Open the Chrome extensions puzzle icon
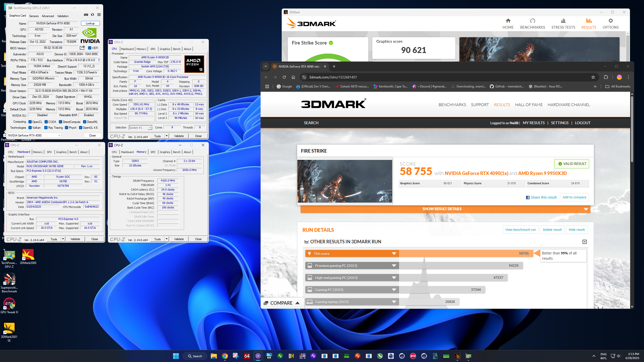 point(606,77)
